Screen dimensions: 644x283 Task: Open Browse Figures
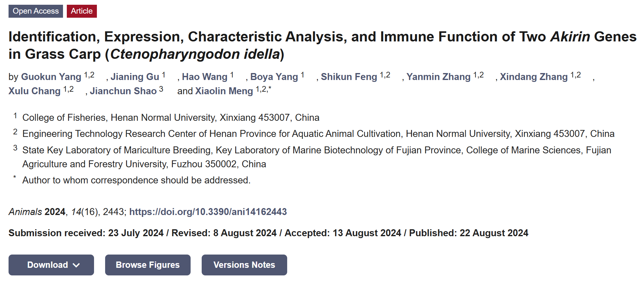(148, 265)
